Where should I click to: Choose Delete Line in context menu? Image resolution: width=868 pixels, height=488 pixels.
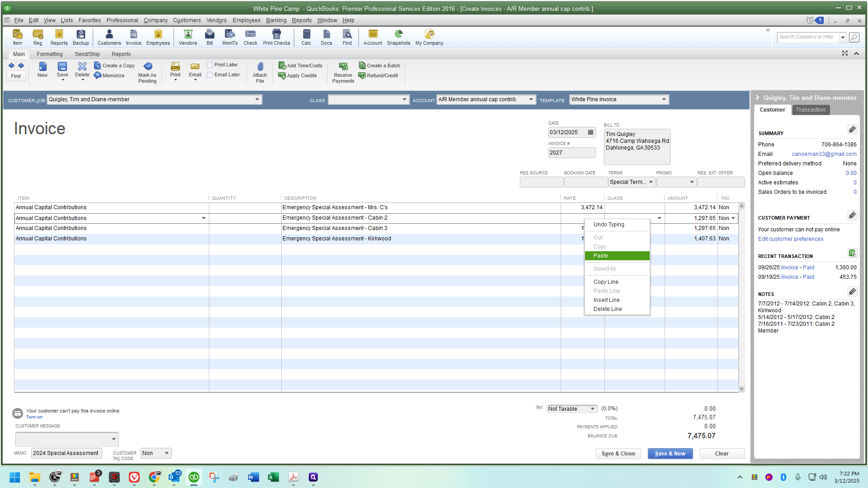(x=617, y=309)
